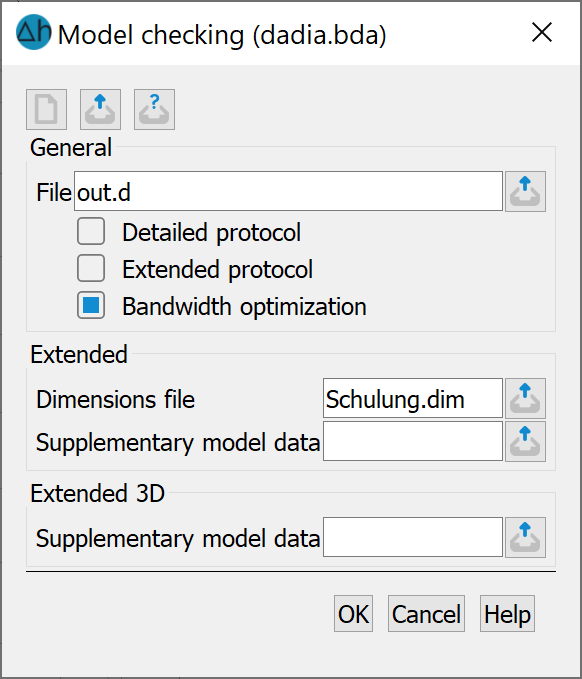Focus the Extended 3D Supplementary model data field

coord(413,537)
